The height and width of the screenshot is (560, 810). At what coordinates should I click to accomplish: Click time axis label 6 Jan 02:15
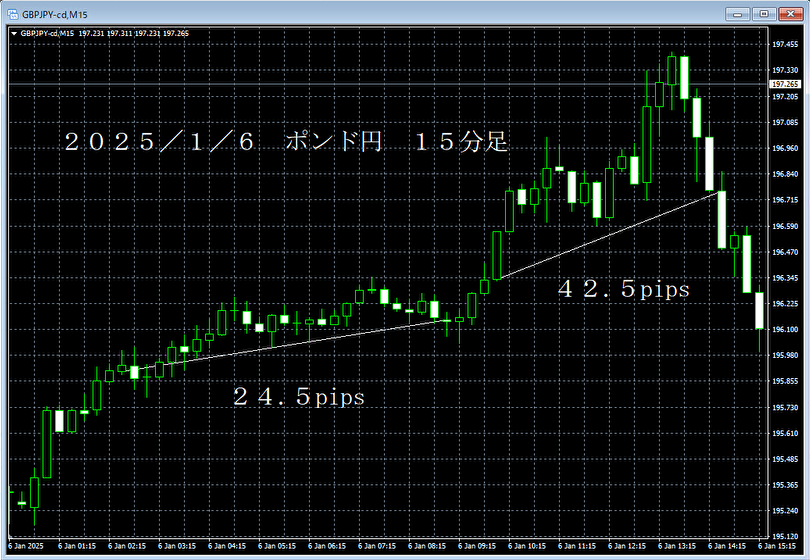[x=127, y=546]
